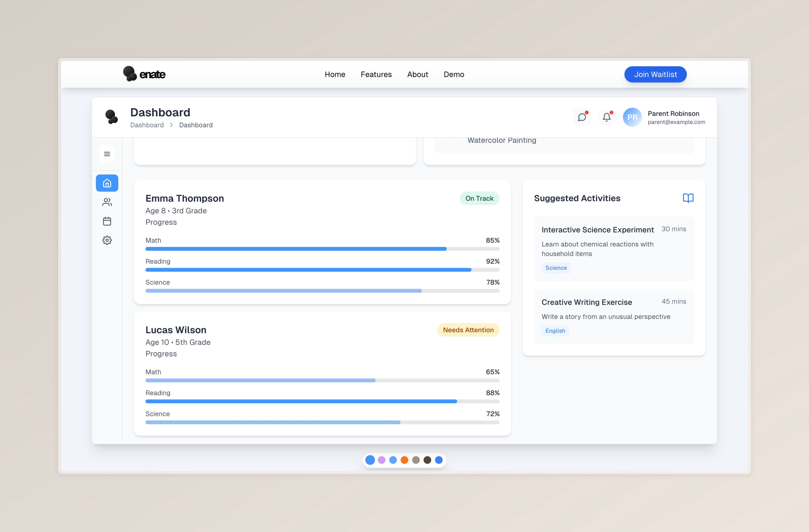Click Lucas Wilson's Reading progress bar
Image resolution: width=809 pixels, height=532 pixels.
click(322, 401)
